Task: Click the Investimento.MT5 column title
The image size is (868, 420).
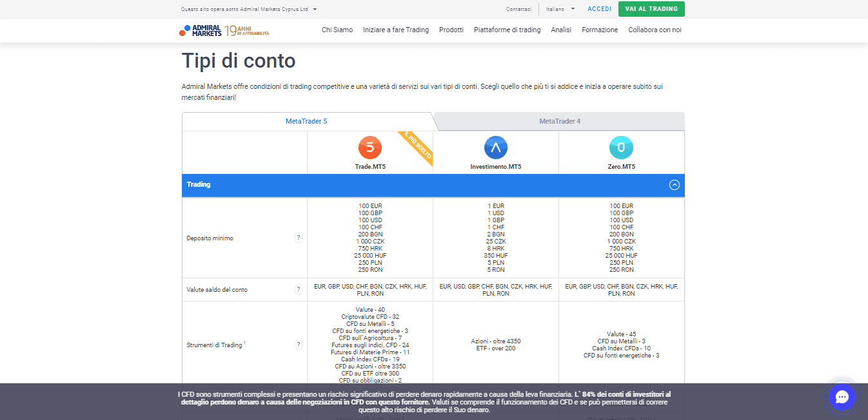Action: click(x=496, y=167)
